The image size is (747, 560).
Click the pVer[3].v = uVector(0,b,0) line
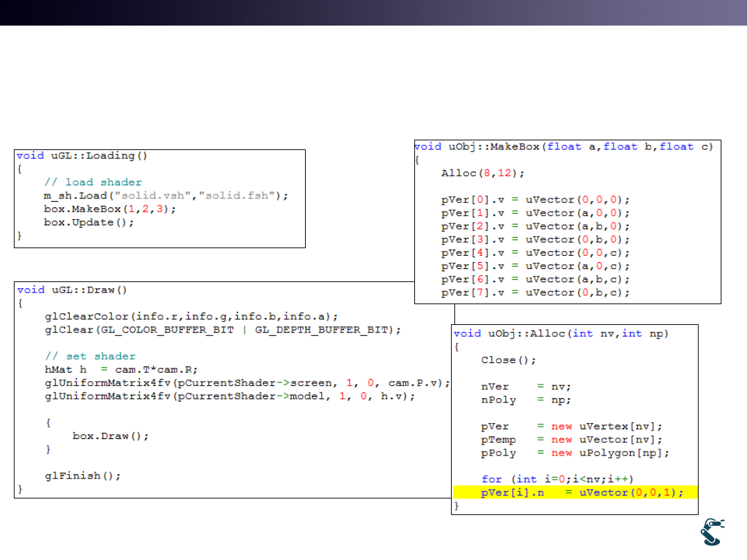point(535,240)
